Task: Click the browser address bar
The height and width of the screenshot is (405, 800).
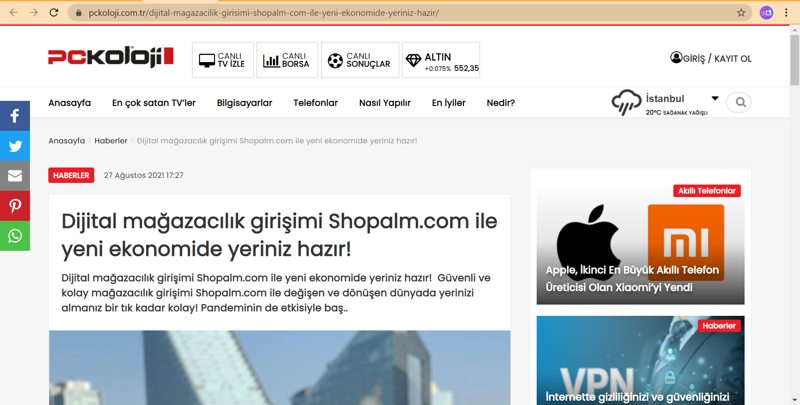Action: [x=400, y=13]
